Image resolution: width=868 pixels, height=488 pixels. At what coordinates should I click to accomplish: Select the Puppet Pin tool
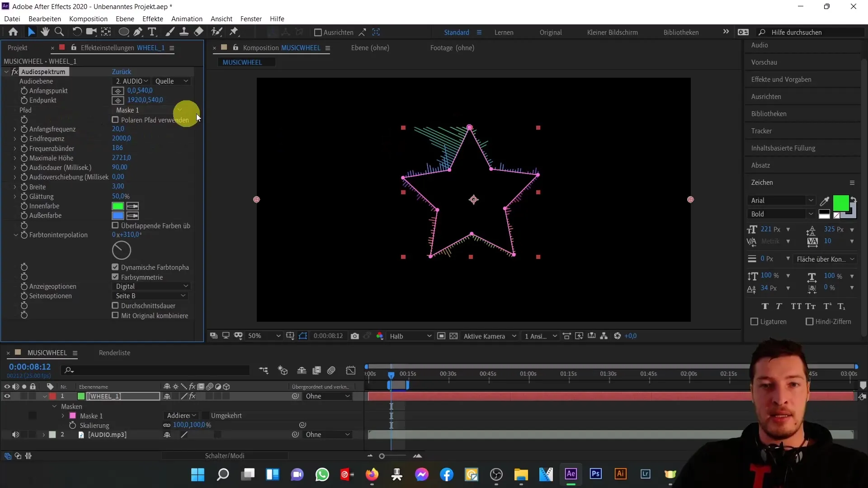click(234, 32)
